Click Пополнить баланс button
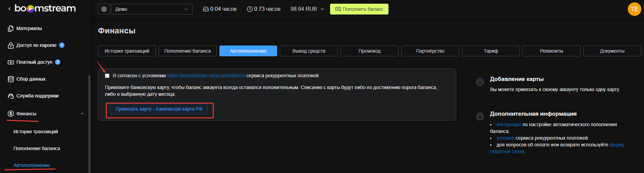The width and height of the screenshot is (644, 173). point(359,9)
